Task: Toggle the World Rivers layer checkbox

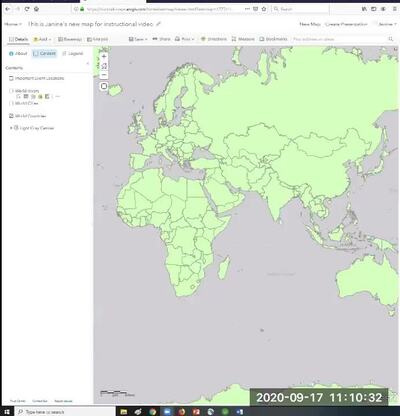Action: coord(11,91)
